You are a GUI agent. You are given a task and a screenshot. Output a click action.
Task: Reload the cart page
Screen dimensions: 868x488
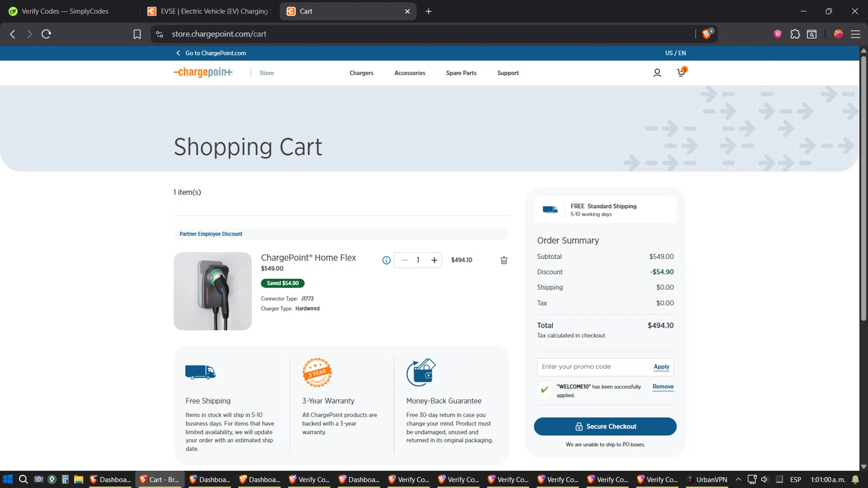click(46, 34)
